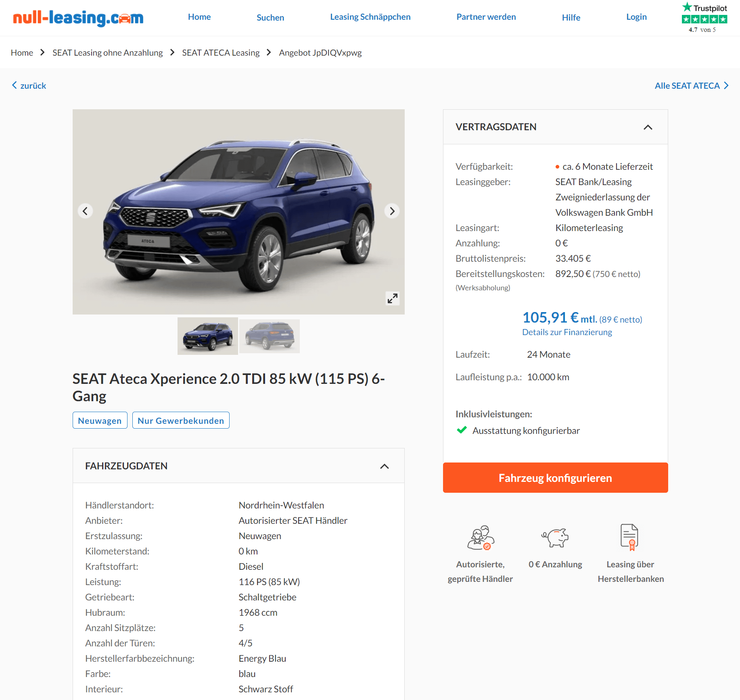740x700 pixels.
Task: Go back via the zurück link
Action: coord(29,85)
